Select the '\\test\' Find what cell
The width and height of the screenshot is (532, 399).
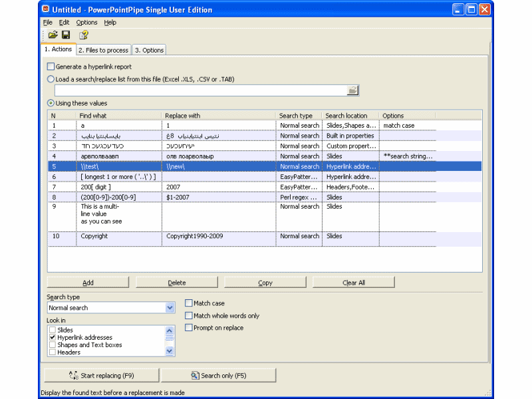tap(119, 166)
